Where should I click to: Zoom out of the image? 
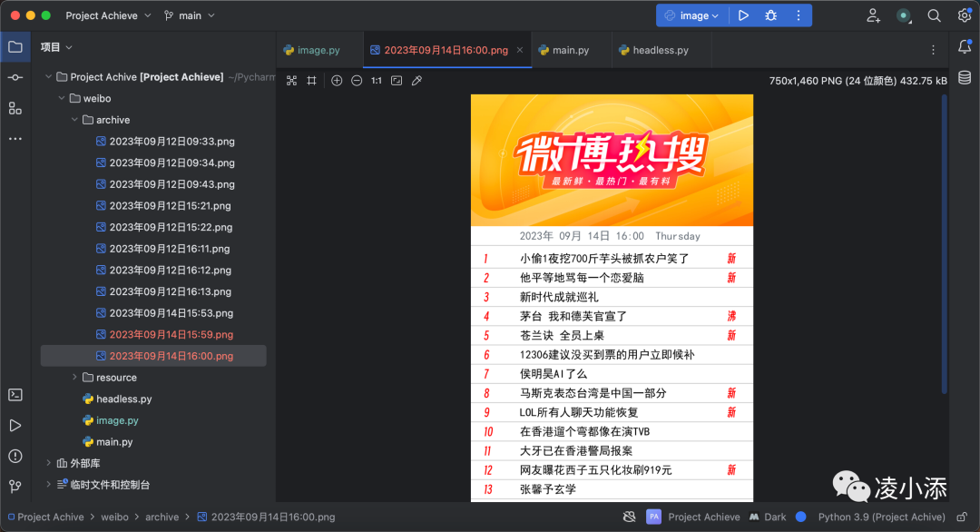point(357,81)
